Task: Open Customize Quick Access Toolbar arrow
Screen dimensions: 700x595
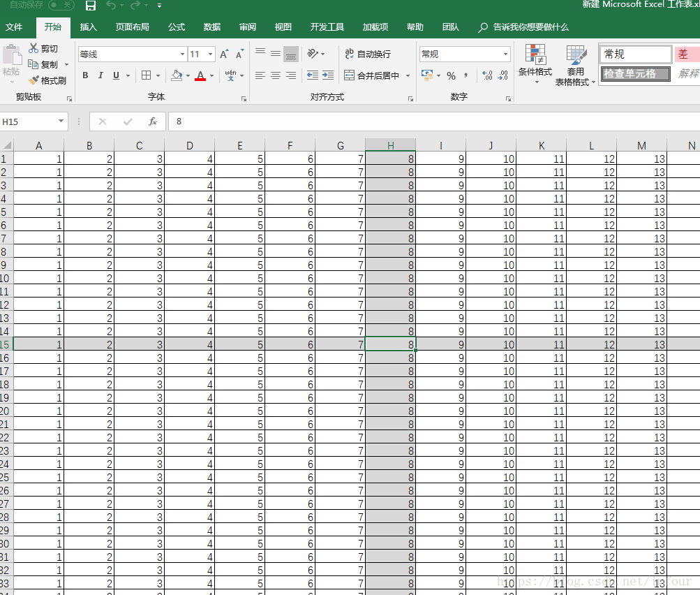Action: 159,6
